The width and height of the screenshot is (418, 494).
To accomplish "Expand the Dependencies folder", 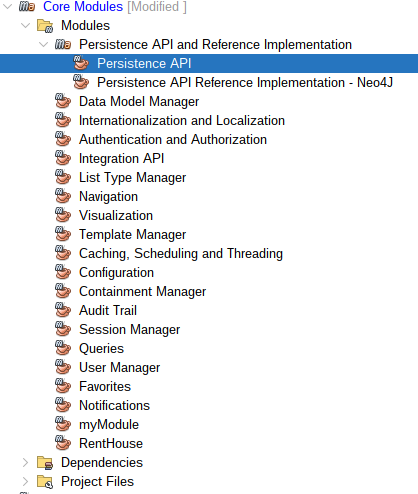I will 25,462.
